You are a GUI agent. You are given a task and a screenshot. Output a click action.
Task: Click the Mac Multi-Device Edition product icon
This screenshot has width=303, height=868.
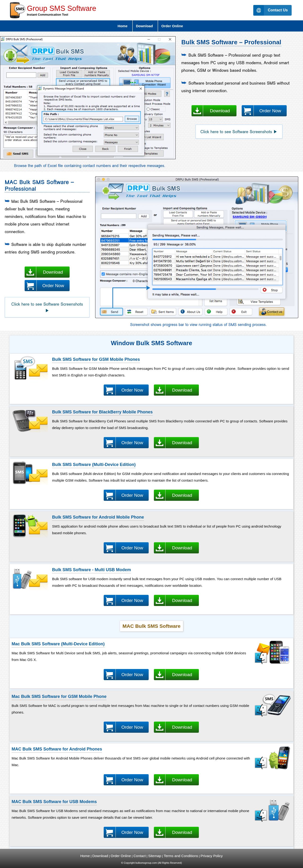[272, 652]
